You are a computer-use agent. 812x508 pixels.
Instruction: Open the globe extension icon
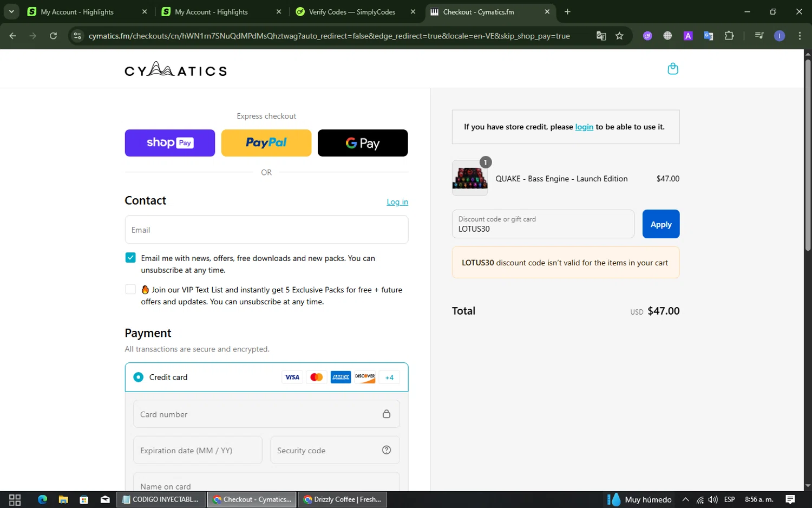667,36
